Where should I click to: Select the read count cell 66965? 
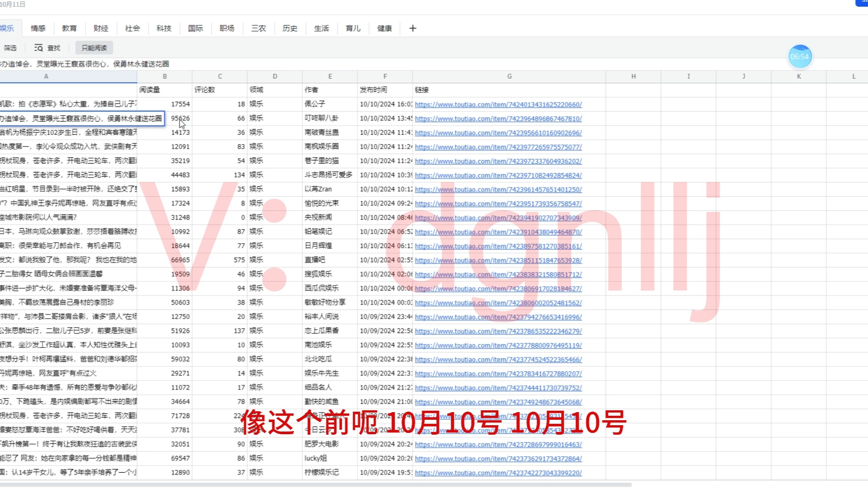(x=165, y=260)
